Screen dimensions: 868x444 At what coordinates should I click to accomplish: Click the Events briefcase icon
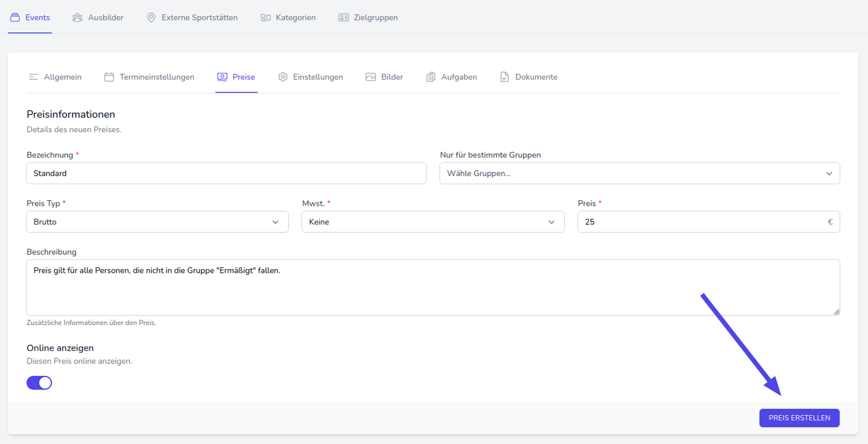15,17
